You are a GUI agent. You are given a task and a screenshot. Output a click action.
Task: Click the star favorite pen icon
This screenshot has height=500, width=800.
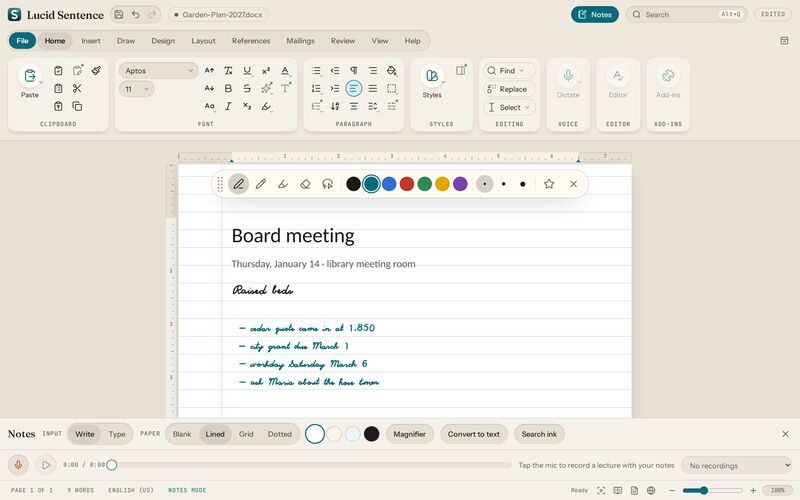[x=549, y=184]
